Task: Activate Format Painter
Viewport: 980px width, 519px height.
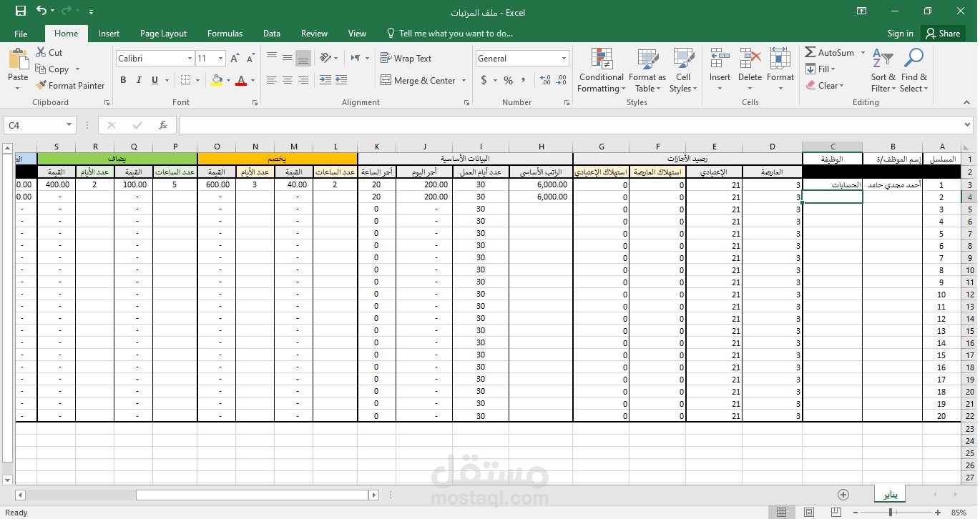Action: (70, 85)
